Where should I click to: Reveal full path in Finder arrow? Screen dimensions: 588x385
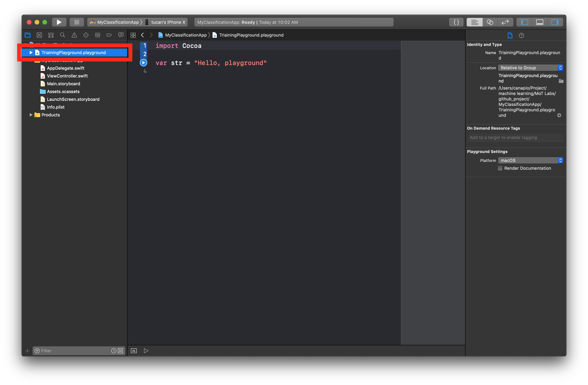point(559,115)
